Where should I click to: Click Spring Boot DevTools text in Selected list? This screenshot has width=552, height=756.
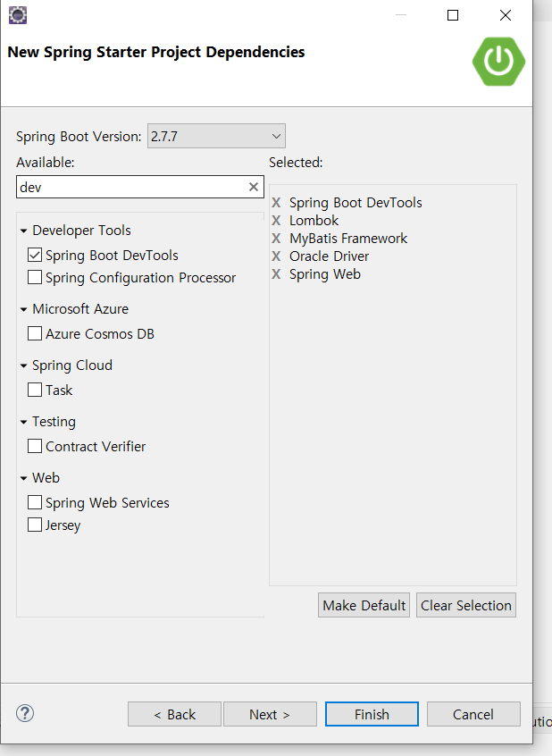(355, 203)
